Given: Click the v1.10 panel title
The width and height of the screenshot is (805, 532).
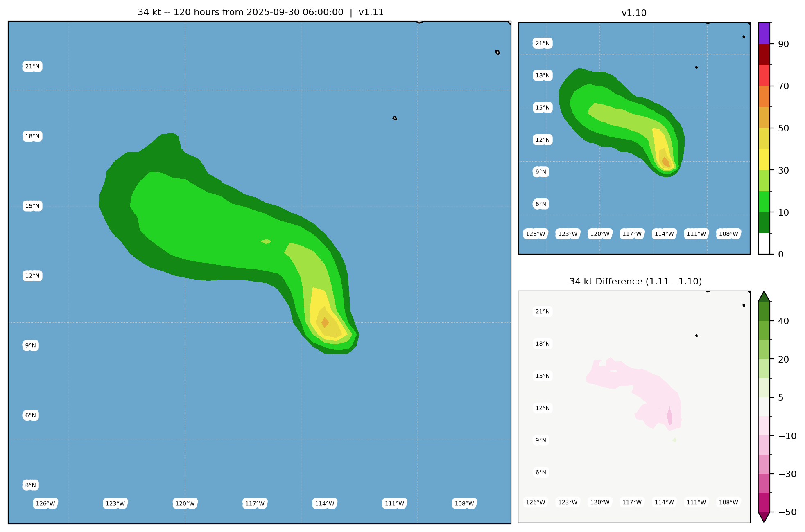Looking at the screenshot, I should point(634,13).
